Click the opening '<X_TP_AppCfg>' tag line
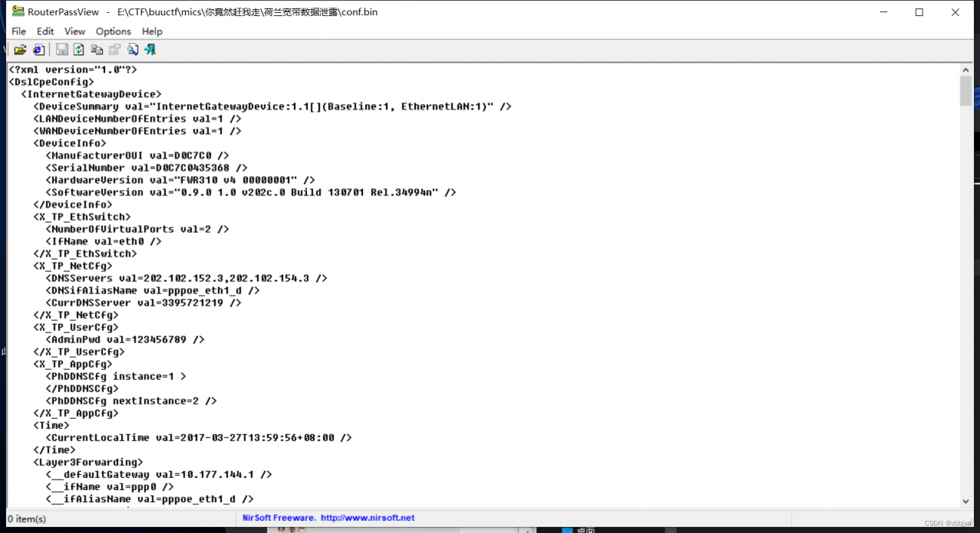Image resolution: width=980 pixels, height=533 pixels. click(73, 364)
